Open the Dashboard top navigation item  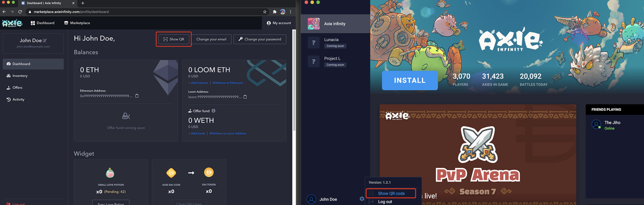[x=43, y=23]
